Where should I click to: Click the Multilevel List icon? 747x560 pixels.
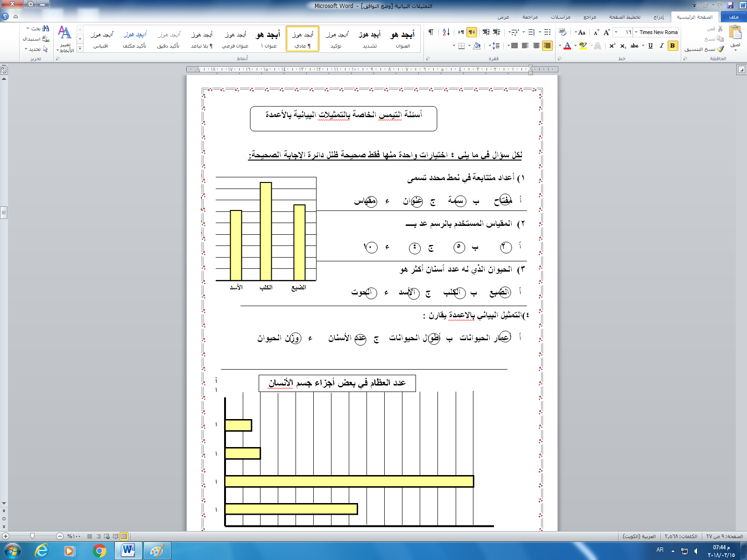[515, 32]
